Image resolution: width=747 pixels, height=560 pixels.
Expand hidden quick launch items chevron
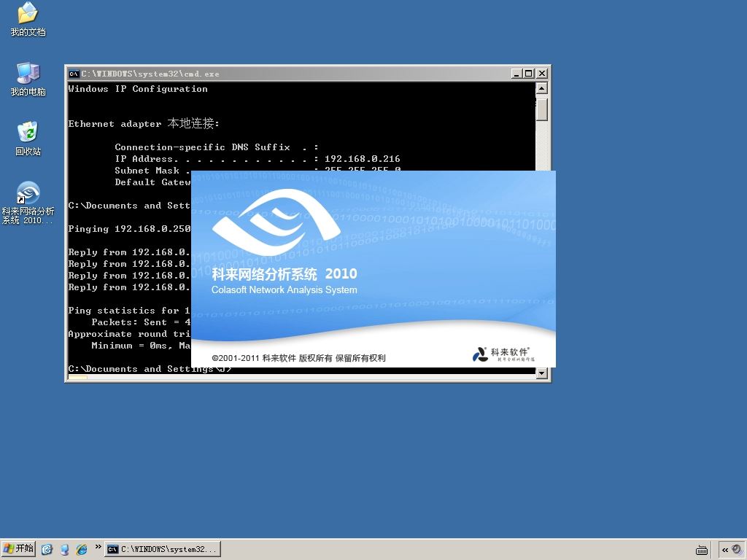(98, 547)
